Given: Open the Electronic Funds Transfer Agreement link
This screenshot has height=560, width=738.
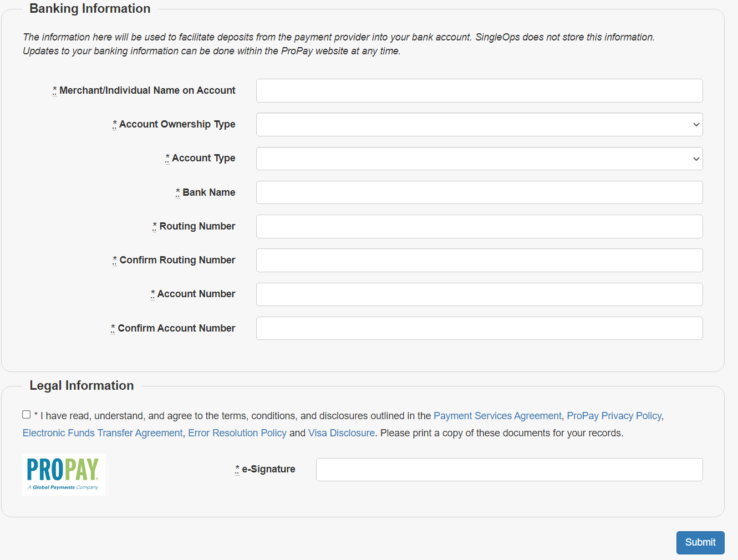Looking at the screenshot, I should tap(103, 433).
